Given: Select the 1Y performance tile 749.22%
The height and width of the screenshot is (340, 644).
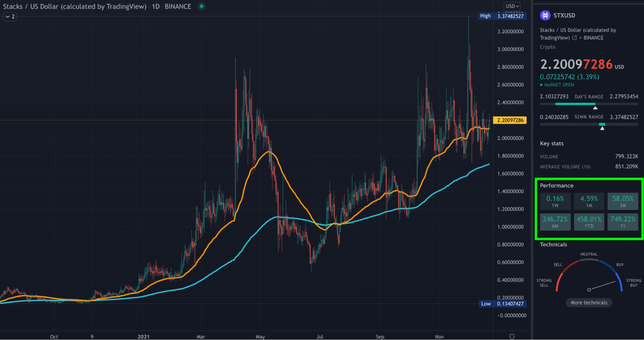Looking at the screenshot, I should (x=623, y=222).
